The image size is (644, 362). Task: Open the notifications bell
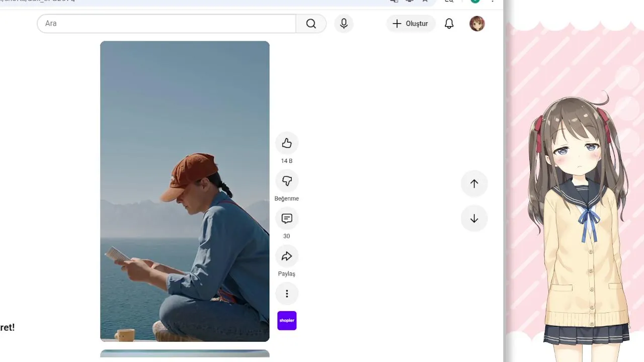click(x=449, y=24)
